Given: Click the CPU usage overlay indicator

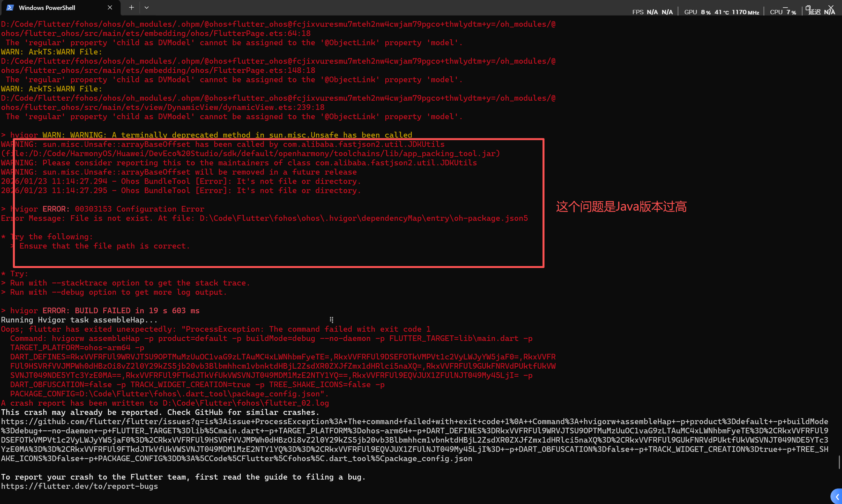Looking at the screenshot, I should point(783,12).
